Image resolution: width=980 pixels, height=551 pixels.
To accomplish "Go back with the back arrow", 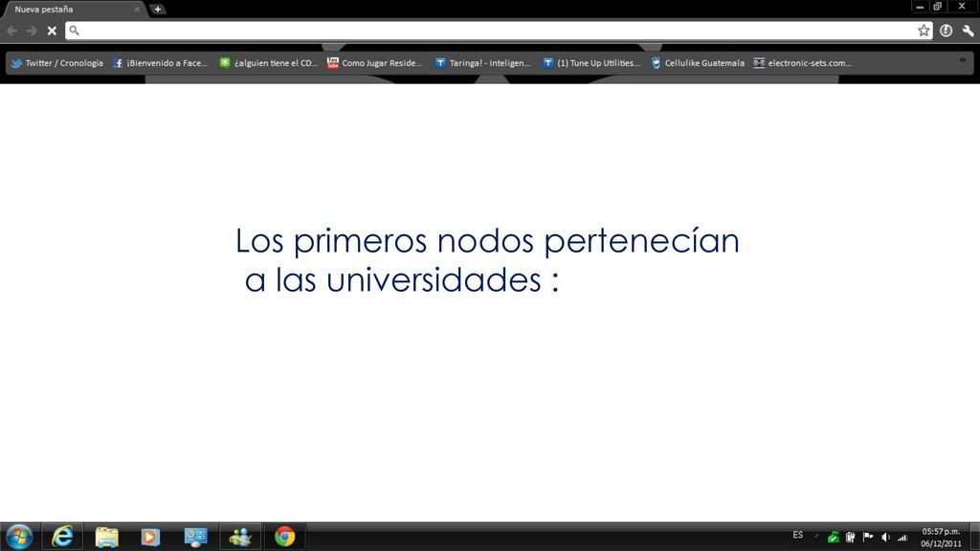I will (11, 30).
